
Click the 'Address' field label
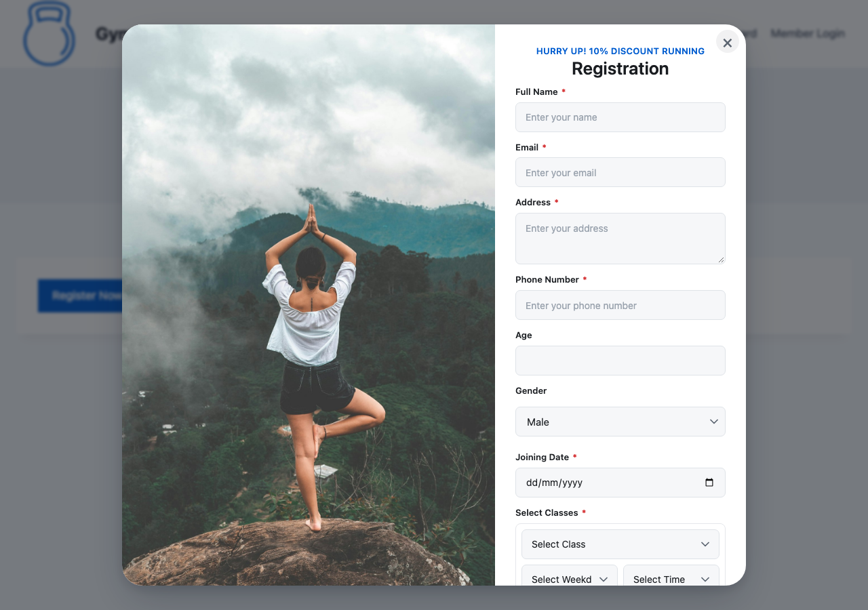533,203
